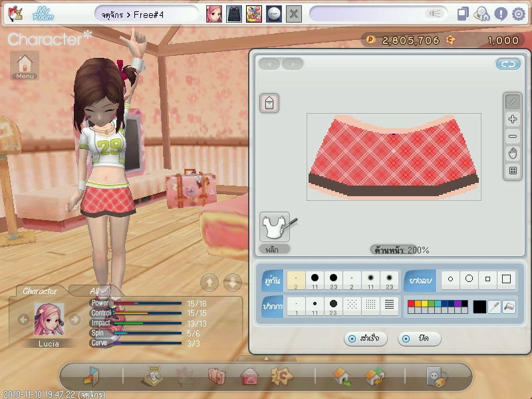
Task: Zoom in with the plus tool
Action: [513, 119]
